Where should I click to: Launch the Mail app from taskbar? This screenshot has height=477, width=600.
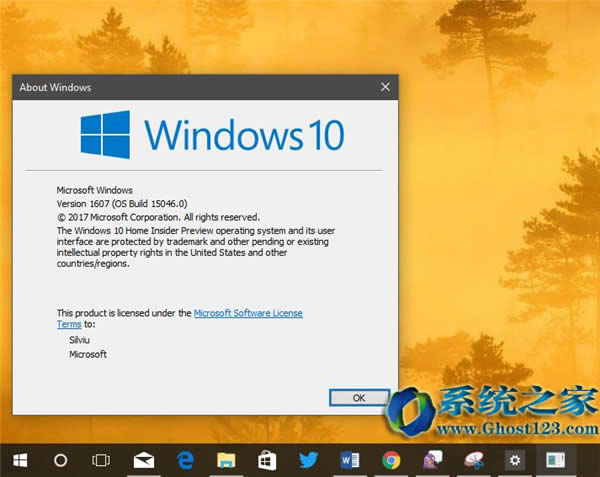click(x=143, y=460)
